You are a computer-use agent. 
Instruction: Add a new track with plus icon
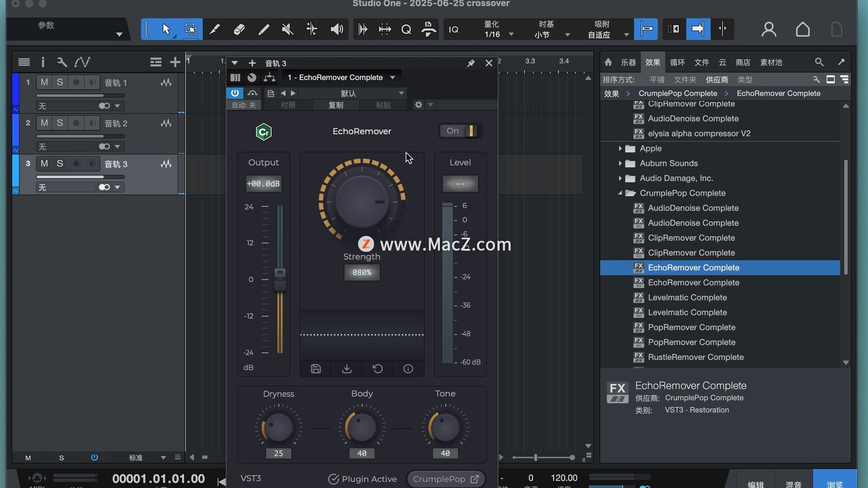[x=175, y=62]
